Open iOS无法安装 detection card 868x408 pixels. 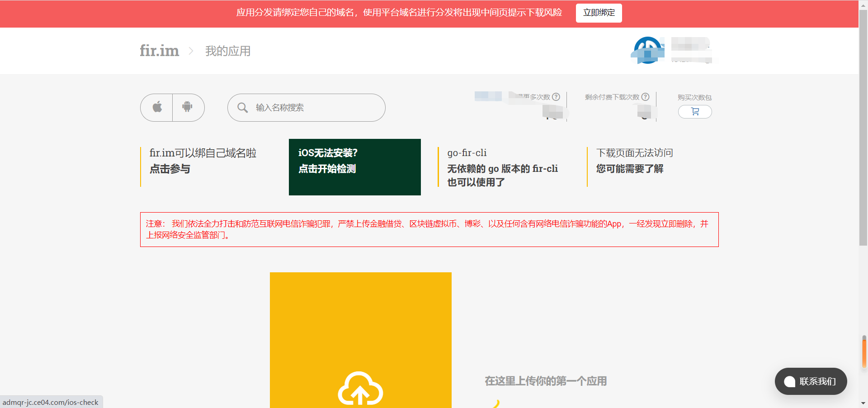point(354,167)
